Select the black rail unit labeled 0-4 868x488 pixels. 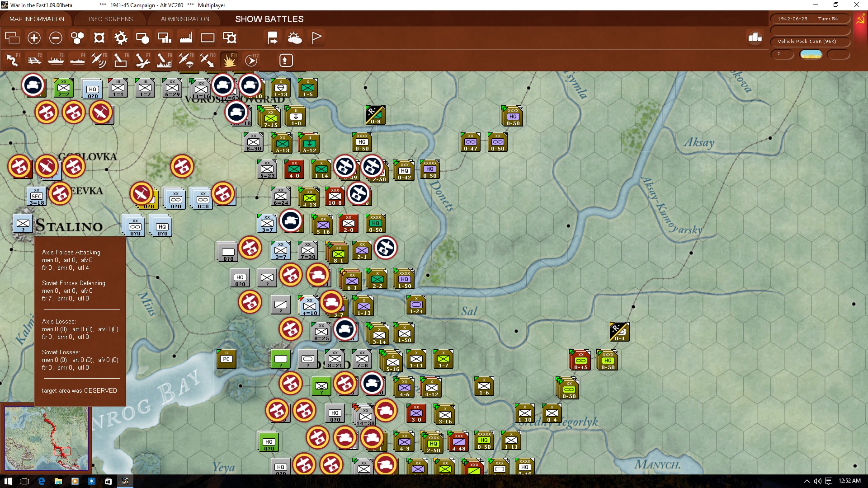619,332
